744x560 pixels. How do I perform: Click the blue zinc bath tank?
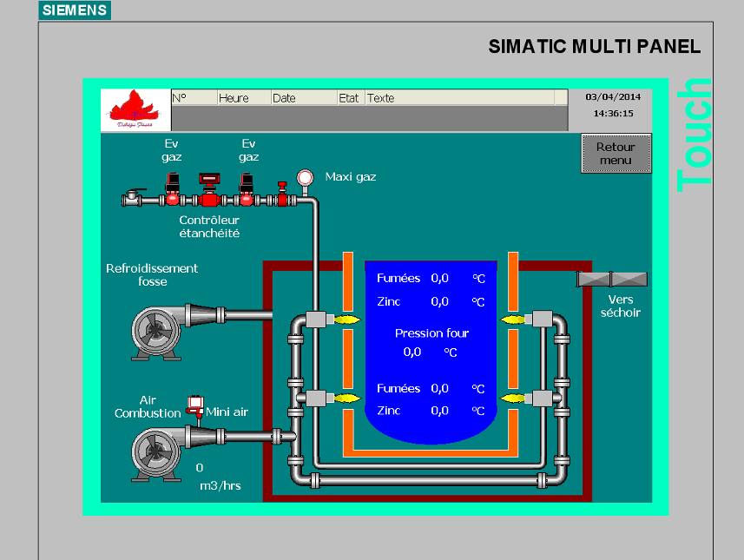click(431, 352)
